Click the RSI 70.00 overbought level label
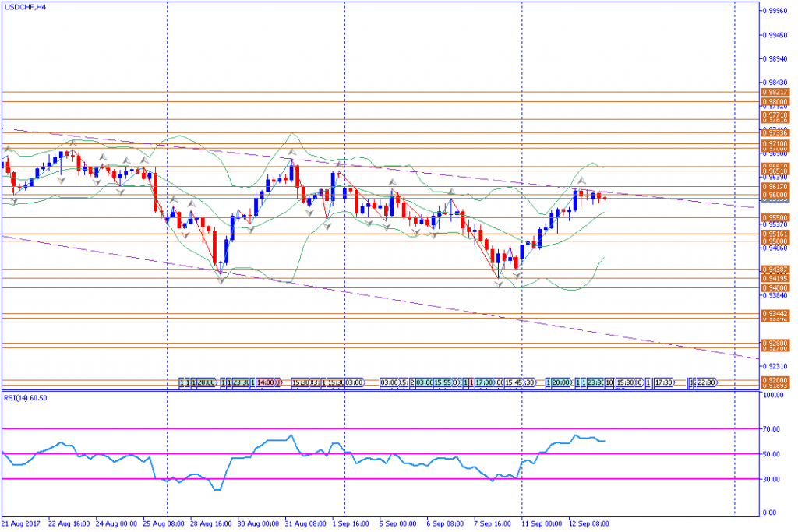798x532 pixels. (x=772, y=428)
